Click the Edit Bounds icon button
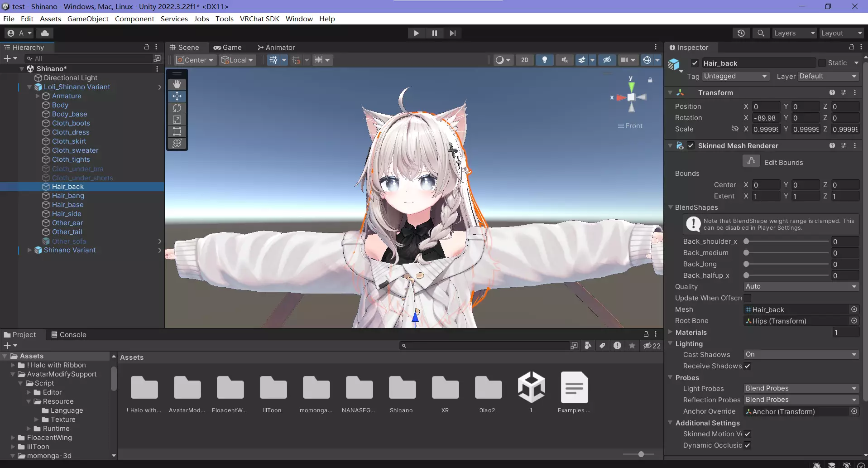The height and width of the screenshot is (468, 868). [x=751, y=161]
